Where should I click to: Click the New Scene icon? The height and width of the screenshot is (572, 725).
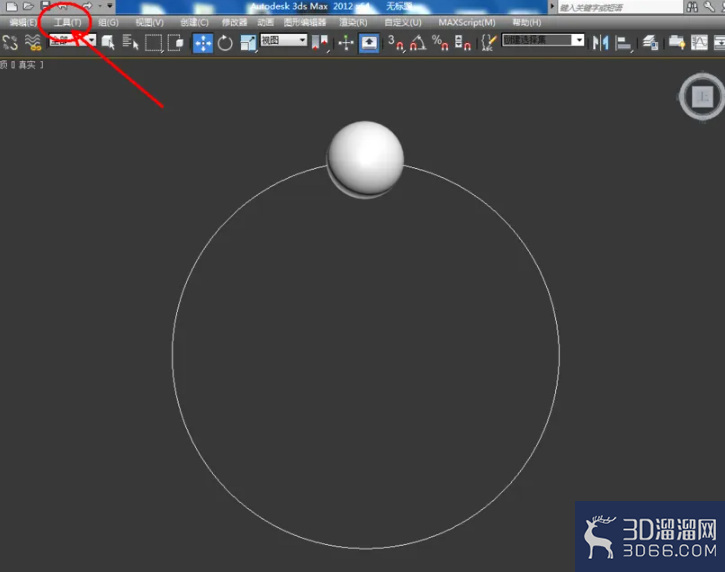[x=12, y=6]
